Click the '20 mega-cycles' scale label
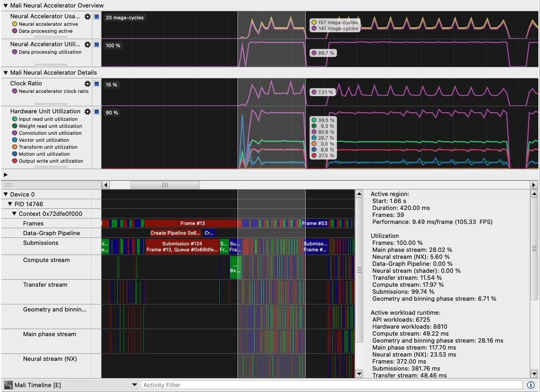Screen dimensions: 540x392 click(125, 18)
